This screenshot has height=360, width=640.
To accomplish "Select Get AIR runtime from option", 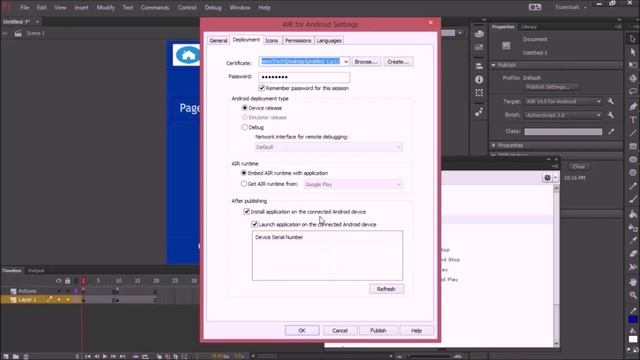I will click(244, 184).
